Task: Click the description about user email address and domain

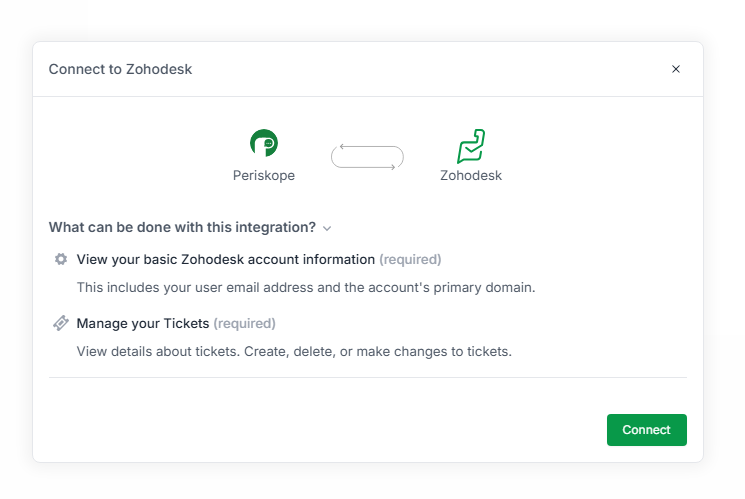Action: point(306,287)
